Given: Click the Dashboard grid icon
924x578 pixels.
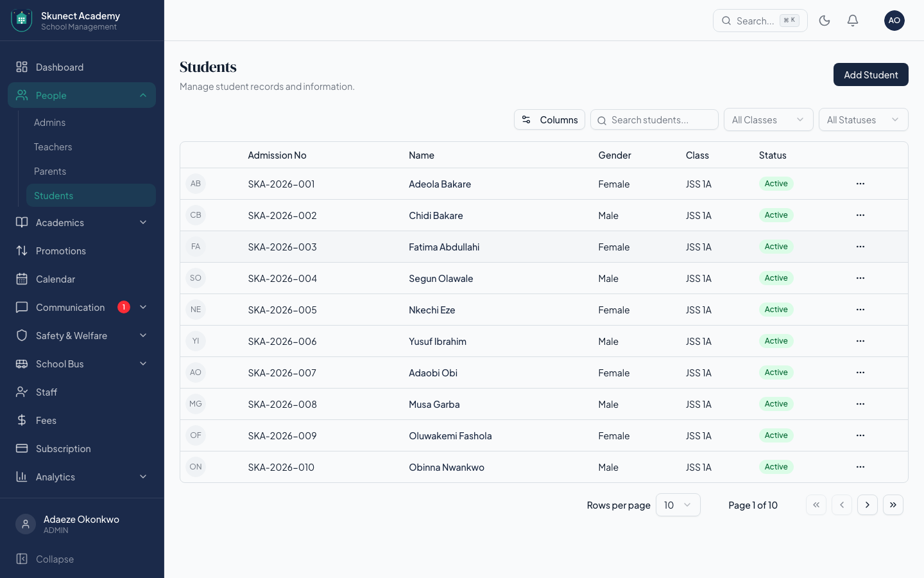Looking at the screenshot, I should tap(22, 67).
